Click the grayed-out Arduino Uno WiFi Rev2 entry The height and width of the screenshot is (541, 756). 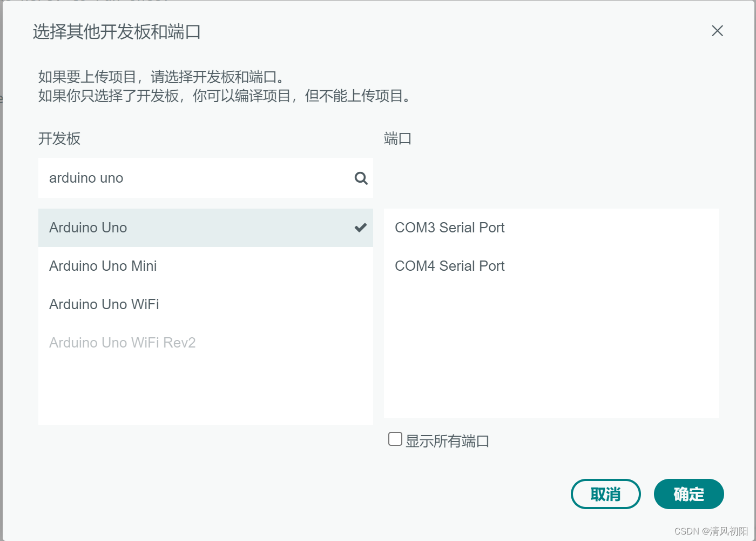[123, 342]
